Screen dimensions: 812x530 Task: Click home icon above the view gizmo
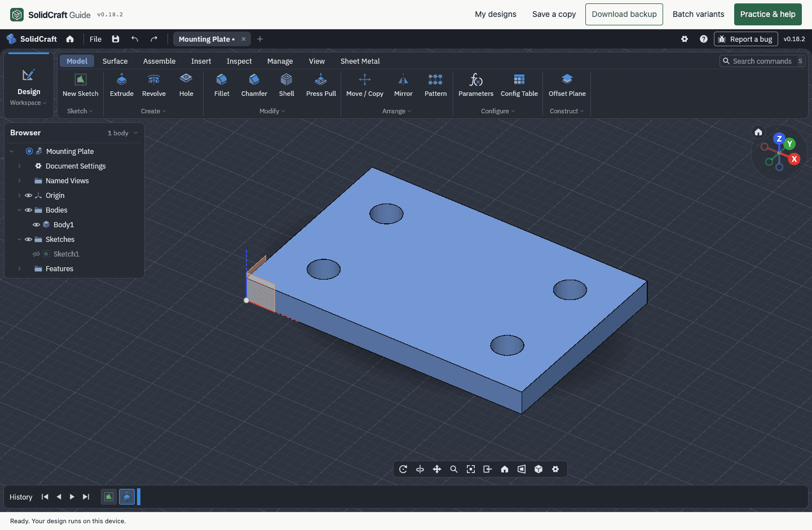pos(758,132)
